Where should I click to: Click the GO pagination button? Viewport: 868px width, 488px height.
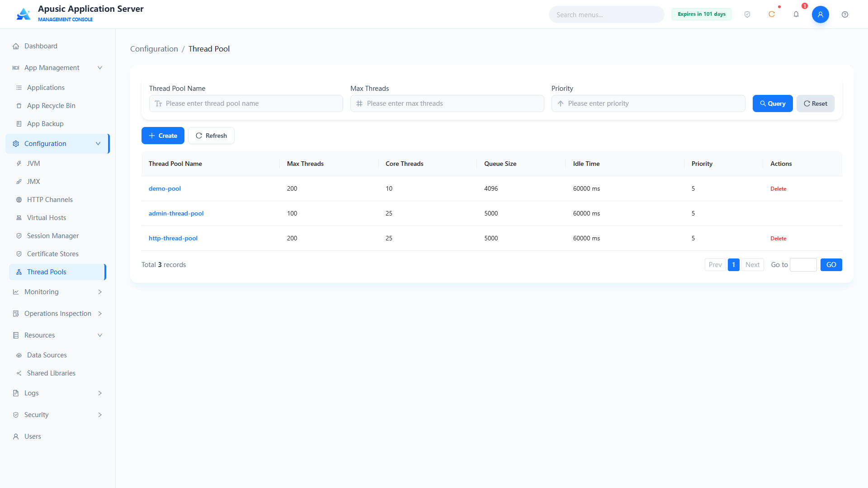coord(831,265)
